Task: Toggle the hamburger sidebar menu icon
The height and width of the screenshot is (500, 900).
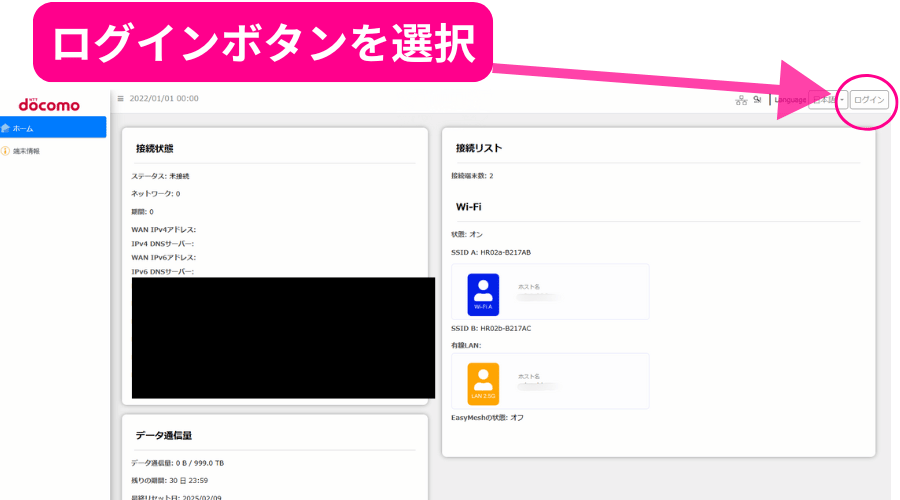Action: pos(121,99)
